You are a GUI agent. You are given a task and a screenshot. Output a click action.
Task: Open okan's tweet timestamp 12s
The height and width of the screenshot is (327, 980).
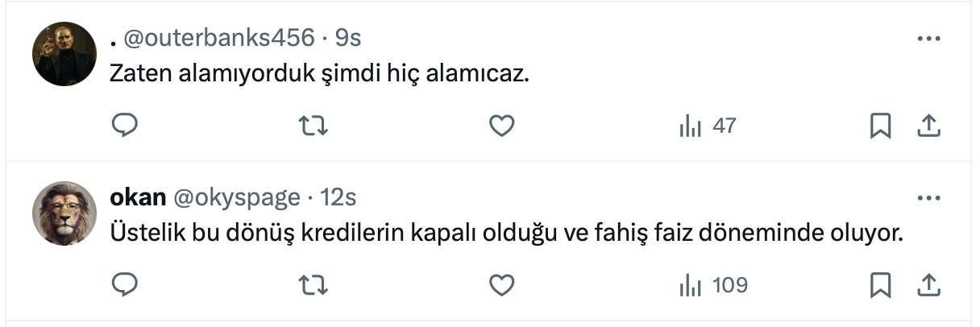(338, 197)
